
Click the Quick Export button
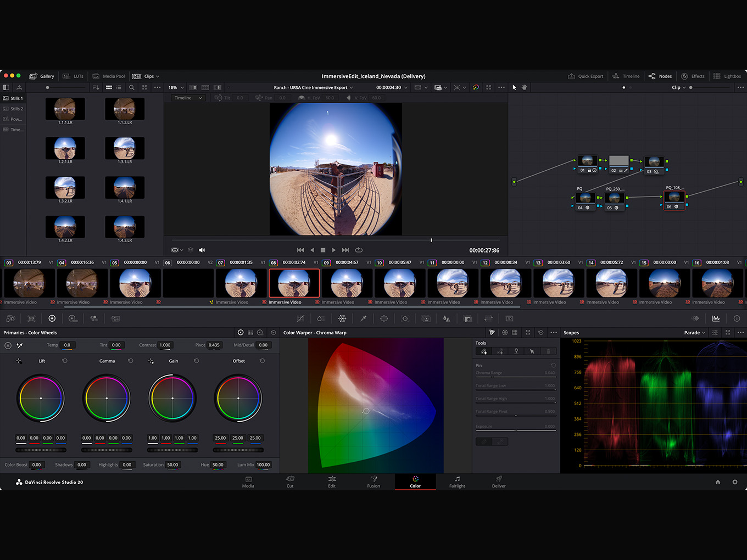pyautogui.click(x=586, y=76)
